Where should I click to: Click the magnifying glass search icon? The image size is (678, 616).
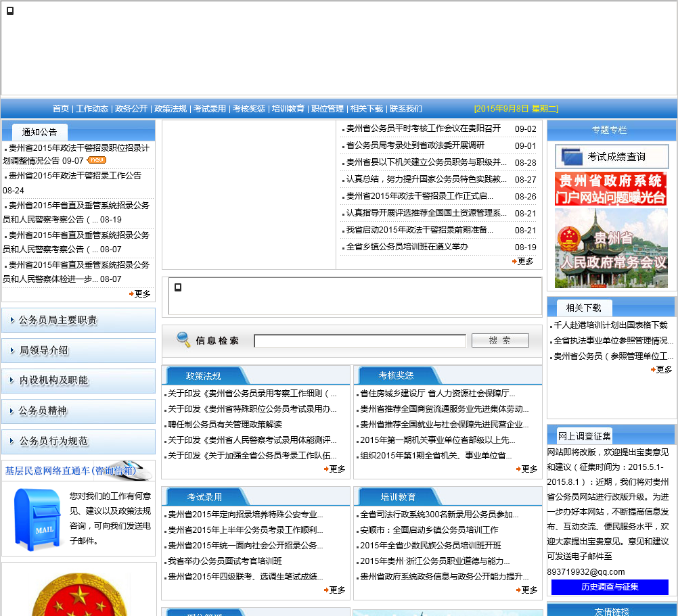[183, 339]
